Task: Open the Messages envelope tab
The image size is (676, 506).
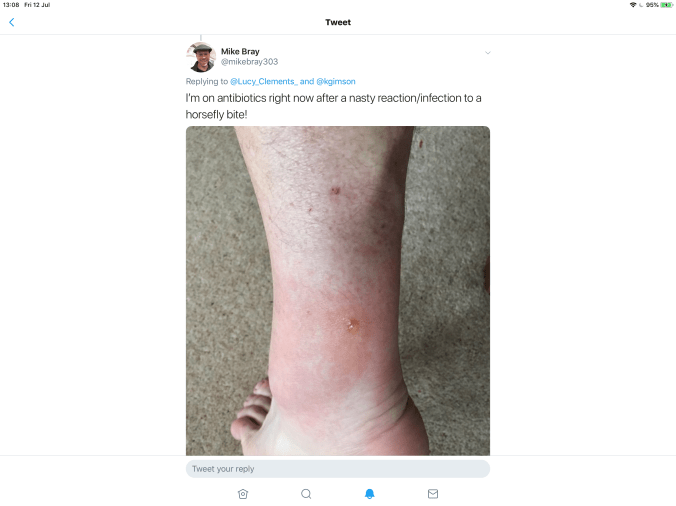Action: (433, 494)
